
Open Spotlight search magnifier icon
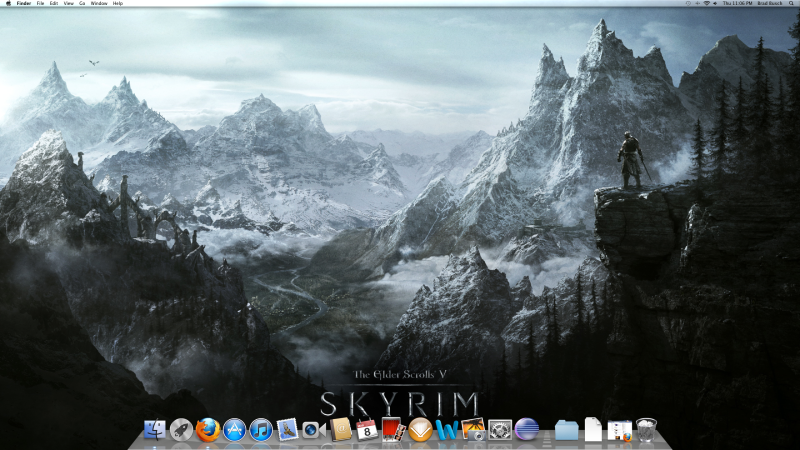[x=791, y=3]
